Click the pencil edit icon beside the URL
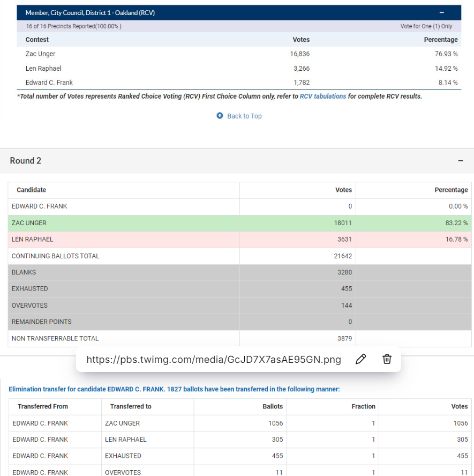This screenshot has width=474, height=476. tap(360, 359)
